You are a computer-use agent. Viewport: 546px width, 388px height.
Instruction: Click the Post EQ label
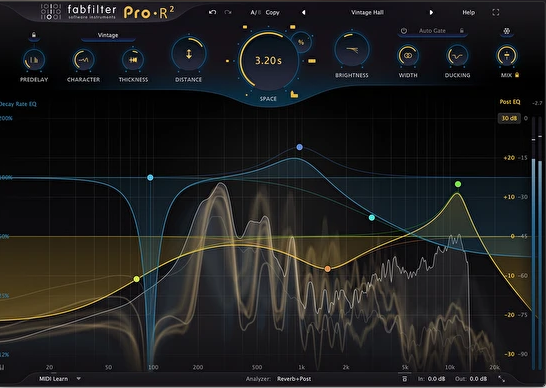tap(510, 102)
